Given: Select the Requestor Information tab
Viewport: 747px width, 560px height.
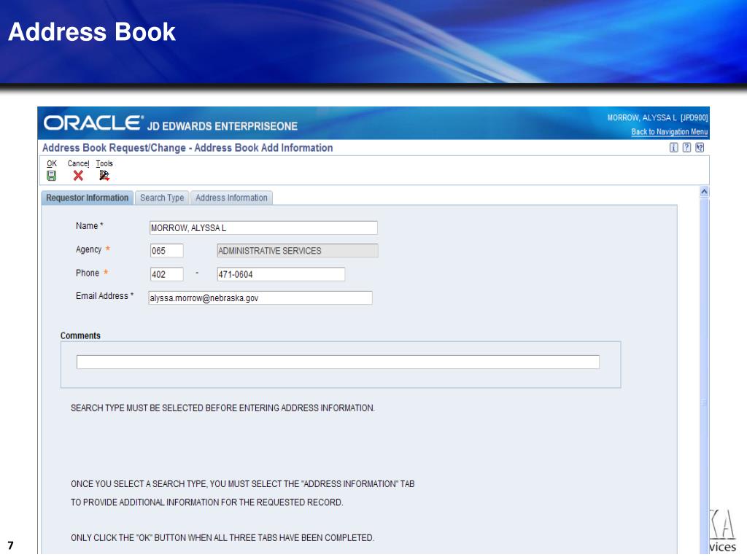Looking at the screenshot, I should (x=87, y=198).
